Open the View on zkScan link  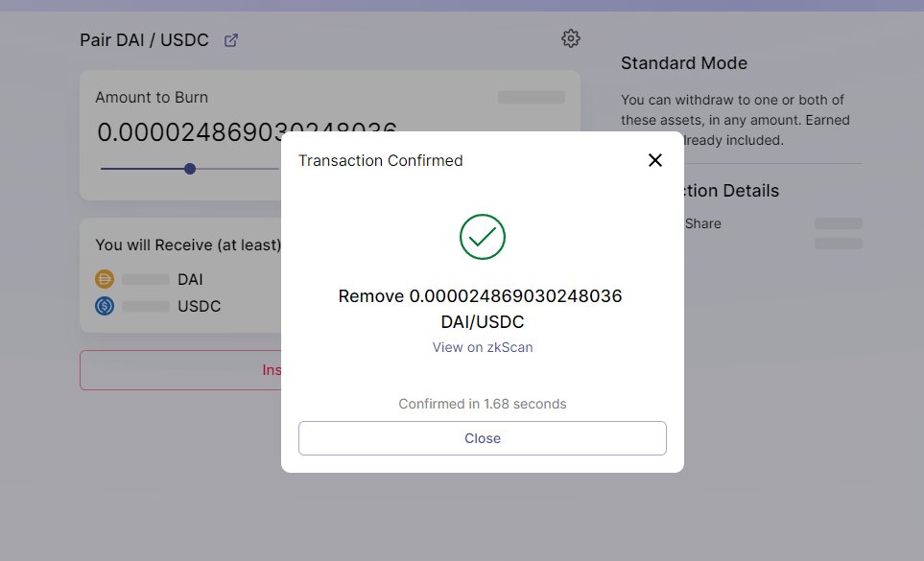[x=482, y=347]
